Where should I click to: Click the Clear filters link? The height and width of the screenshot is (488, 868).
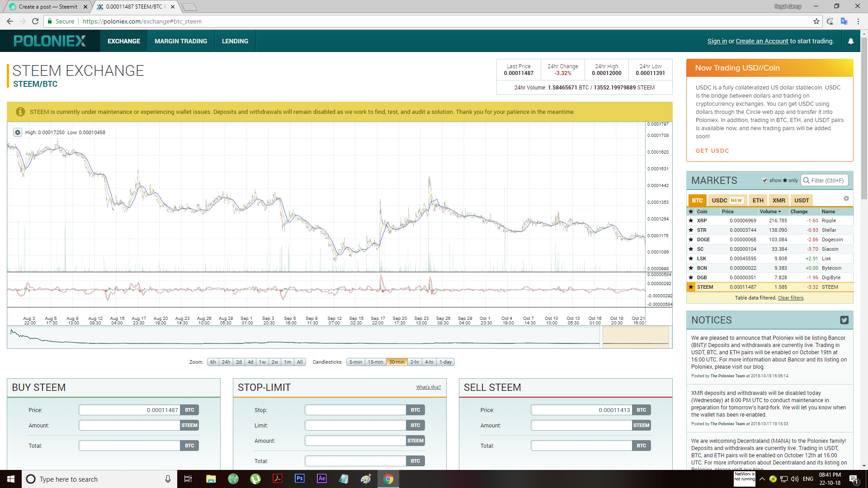[790, 298]
